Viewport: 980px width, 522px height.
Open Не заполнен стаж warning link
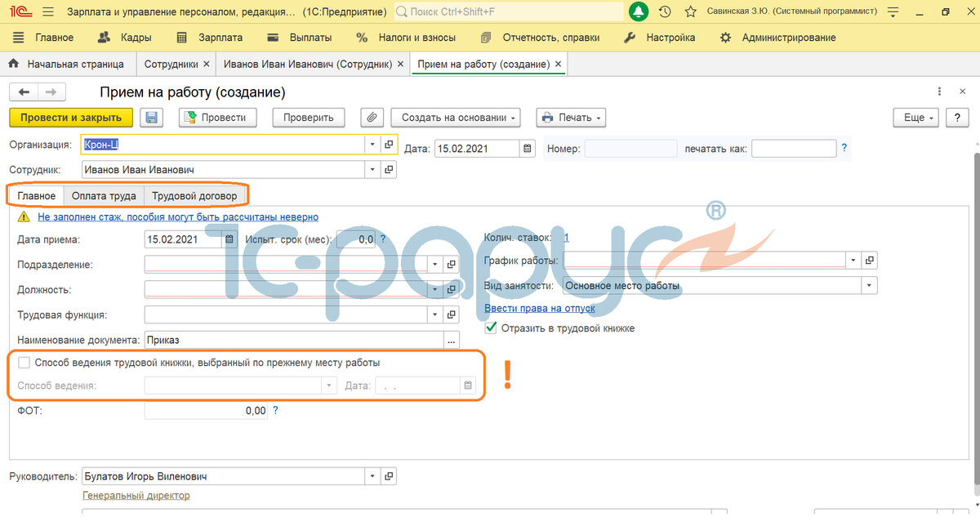click(x=178, y=217)
